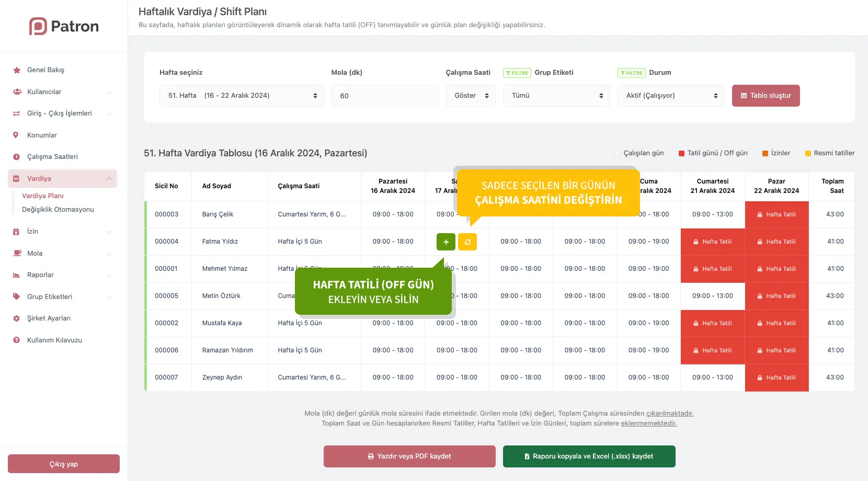Click the Çalışma Saatleri clock icon
The width and height of the screenshot is (868, 481).
17,157
